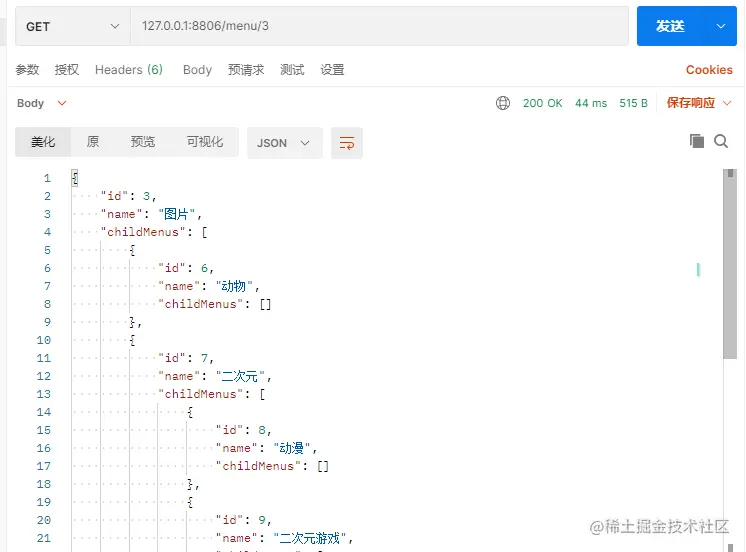This screenshot has height=552, width=746.
Task: Click the search response magnifier icon
Action: (721, 141)
